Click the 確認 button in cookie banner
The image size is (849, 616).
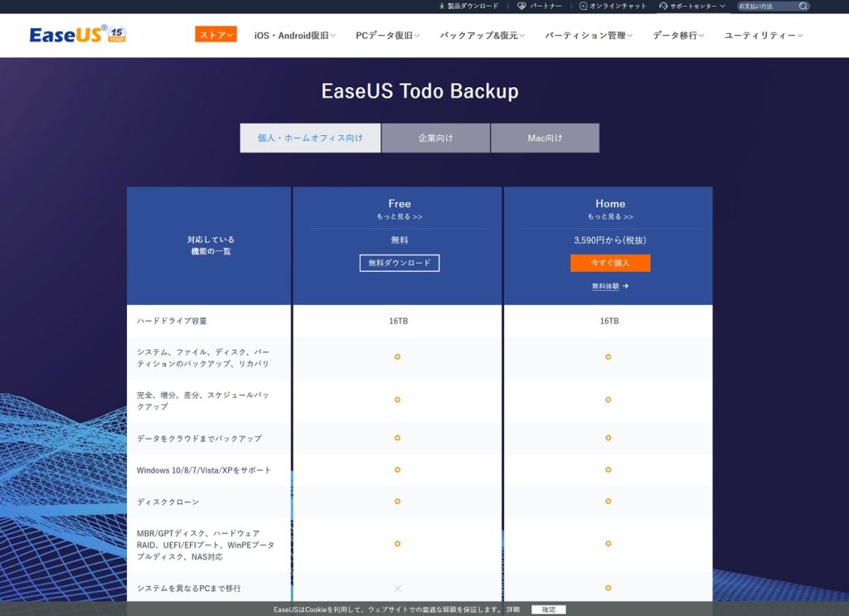549,609
